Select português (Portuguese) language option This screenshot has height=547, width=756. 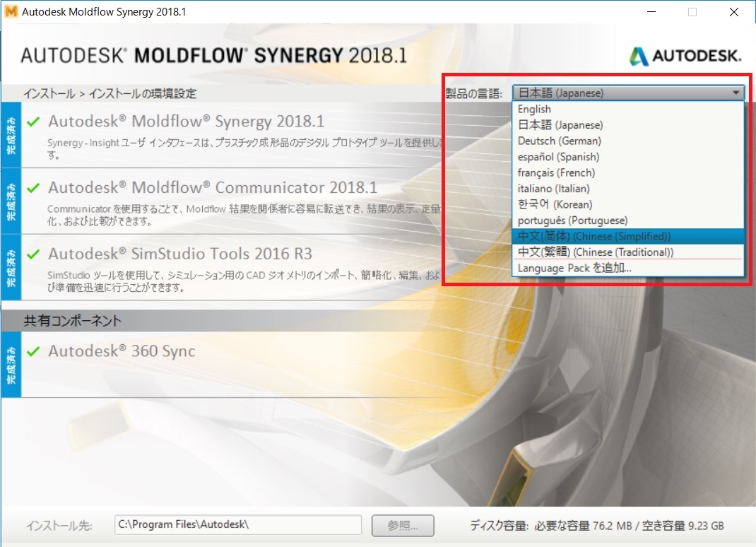click(x=628, y=220)
